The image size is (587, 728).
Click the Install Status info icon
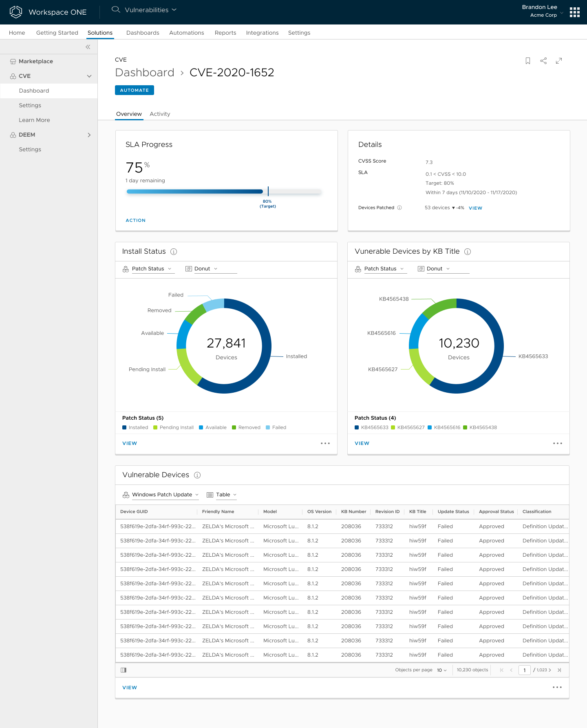pyautogui.click(x=174, y=252)
